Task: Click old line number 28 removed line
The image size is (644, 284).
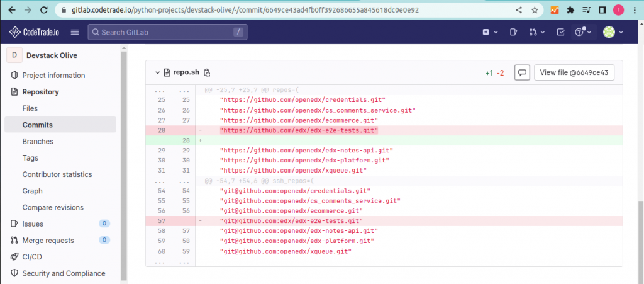Action: 160,131
